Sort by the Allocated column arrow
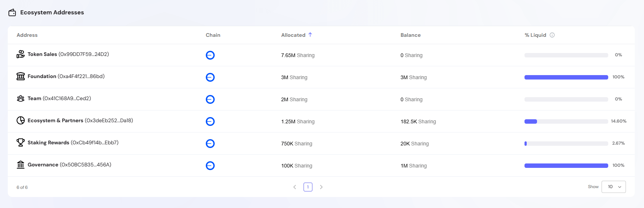 coord(310,35)
